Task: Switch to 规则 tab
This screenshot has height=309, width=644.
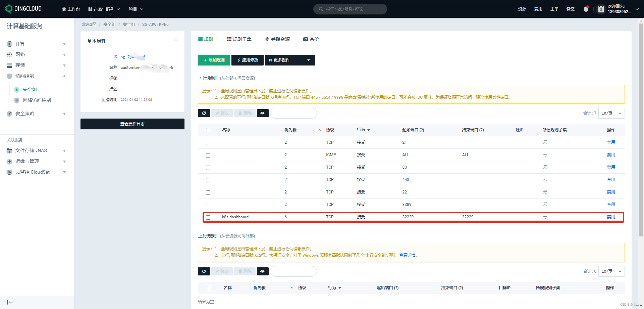Action: (206, 39)
